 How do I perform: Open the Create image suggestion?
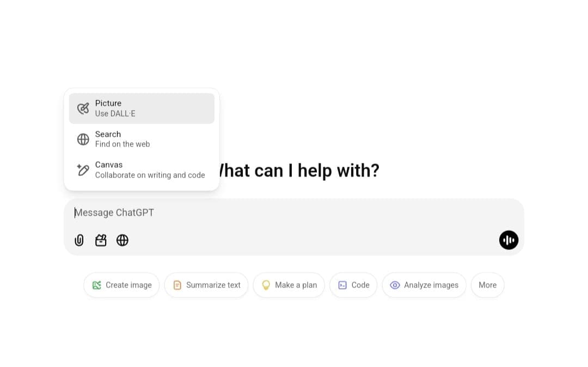[121, 285]
